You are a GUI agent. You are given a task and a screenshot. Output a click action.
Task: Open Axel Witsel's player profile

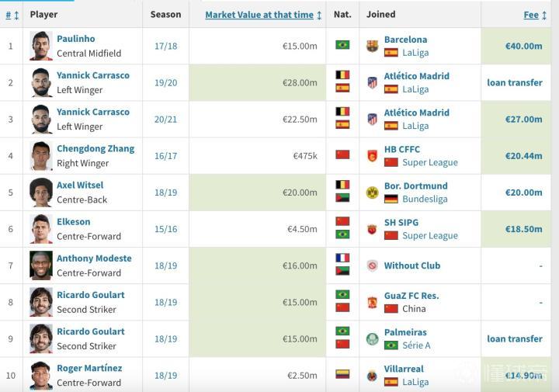(x=80, y=185)
